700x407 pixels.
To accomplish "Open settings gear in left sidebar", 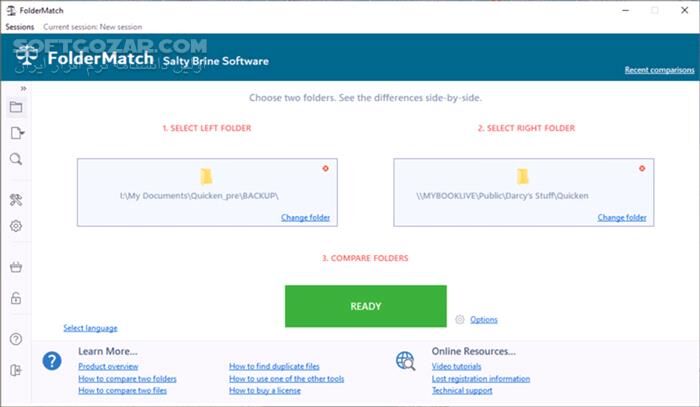I will (16, 226).
